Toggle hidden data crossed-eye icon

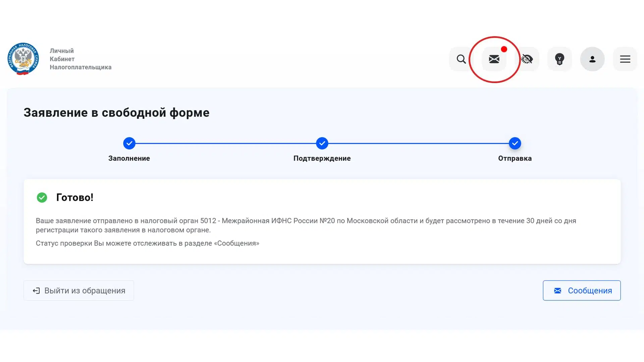click(x=527, y=59)
